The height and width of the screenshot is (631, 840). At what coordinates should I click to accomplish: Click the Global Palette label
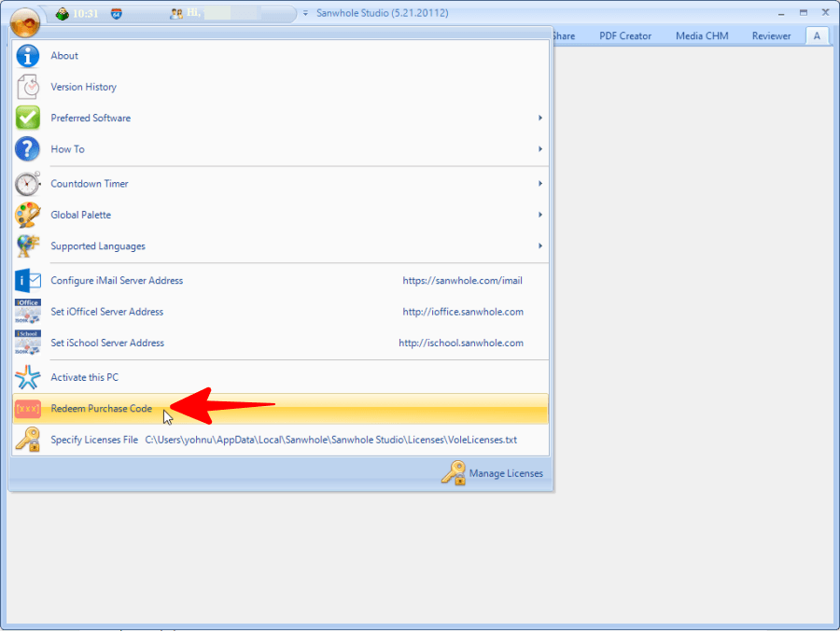pyautogui.click(x=81, y=215)
